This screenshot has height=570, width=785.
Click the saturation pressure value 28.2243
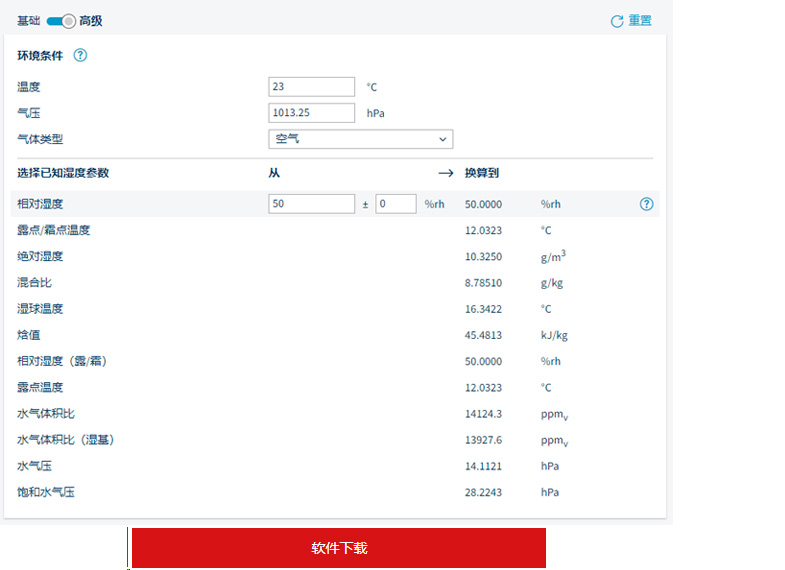(483, 492)
